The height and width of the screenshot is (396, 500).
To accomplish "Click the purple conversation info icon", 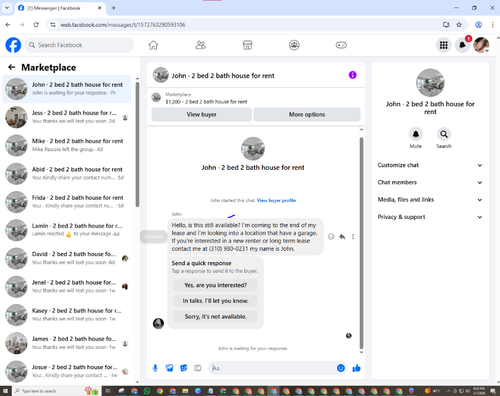I will click(352, 75).
